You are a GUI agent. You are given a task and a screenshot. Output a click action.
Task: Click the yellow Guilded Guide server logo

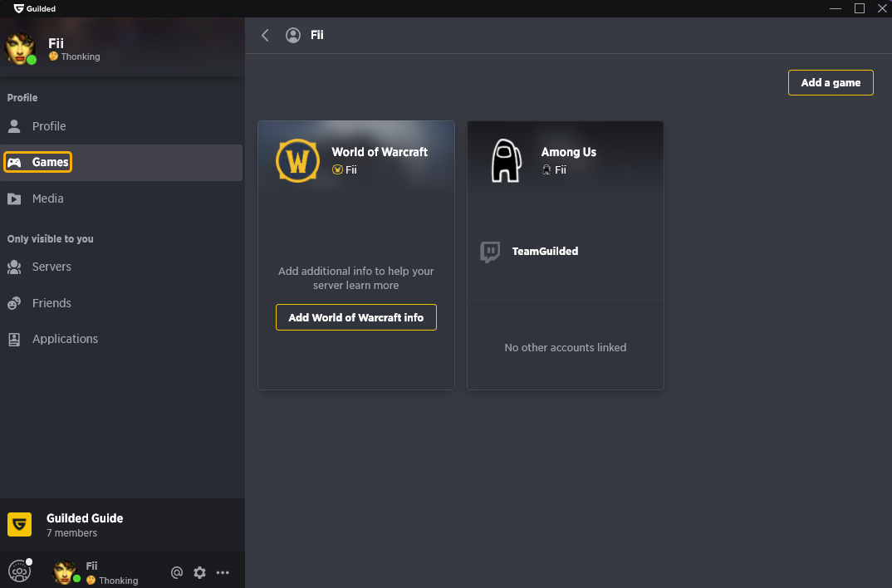click(19, 524)
